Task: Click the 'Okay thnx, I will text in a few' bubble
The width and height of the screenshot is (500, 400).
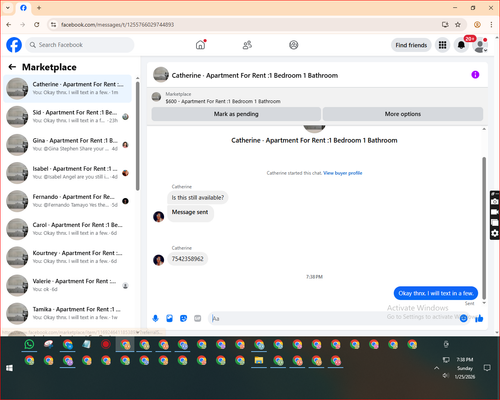Action: click(436, 293)
